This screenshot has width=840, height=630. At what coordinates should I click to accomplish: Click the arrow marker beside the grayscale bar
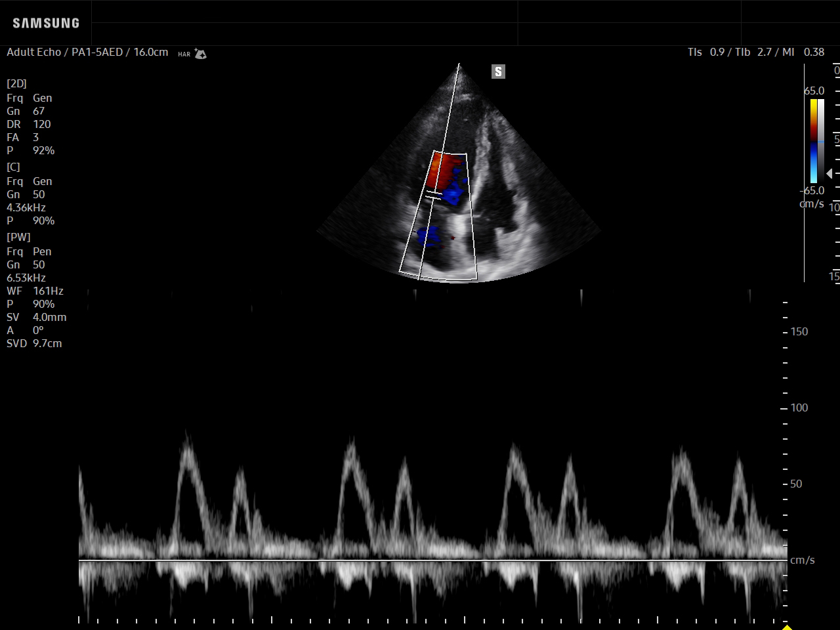(829, 173)
